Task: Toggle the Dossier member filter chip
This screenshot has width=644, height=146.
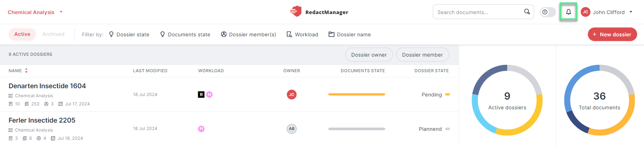Action: click(x=422, y=55)
